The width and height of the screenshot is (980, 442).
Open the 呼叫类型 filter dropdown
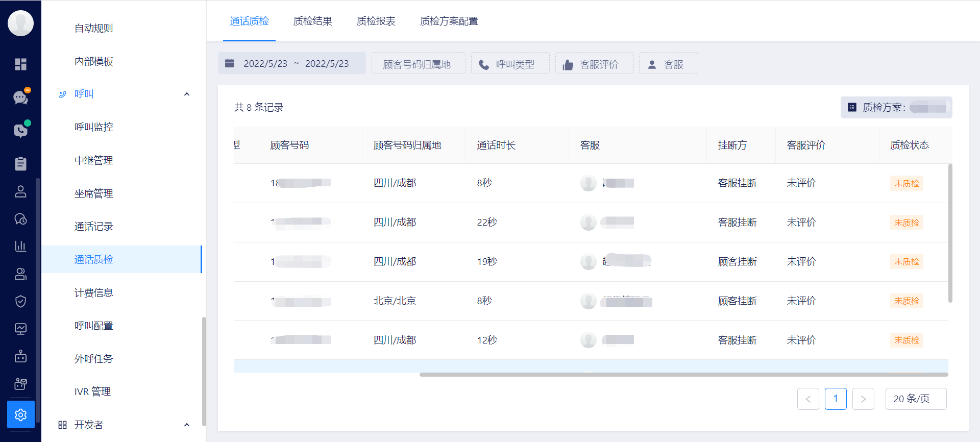pyautogui.click(x=510, y=63)
